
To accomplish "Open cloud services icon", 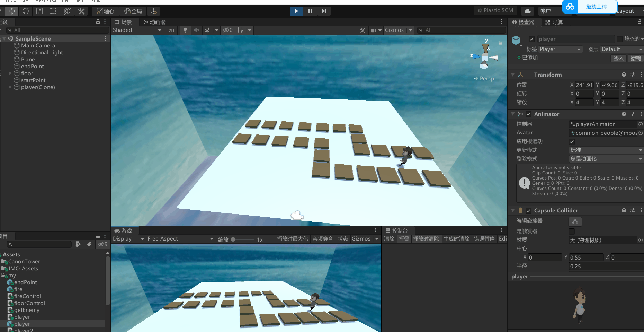I will pos(528,11).
